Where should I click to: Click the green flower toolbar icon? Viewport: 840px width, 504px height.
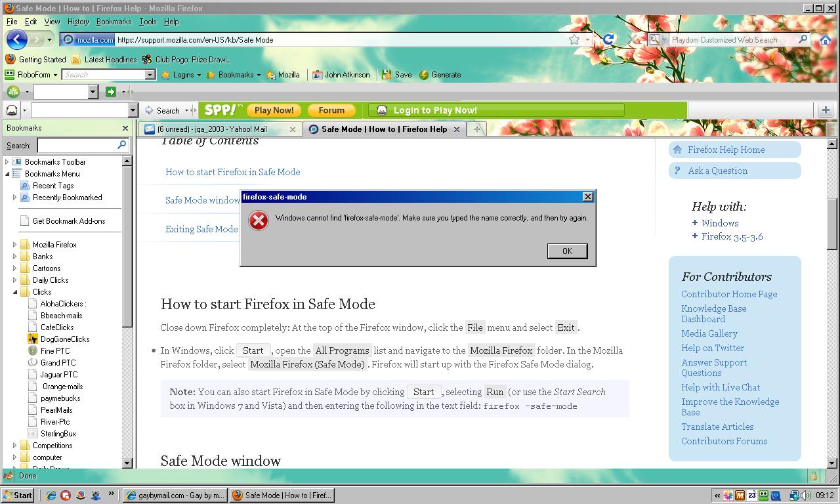click(13, 92)
